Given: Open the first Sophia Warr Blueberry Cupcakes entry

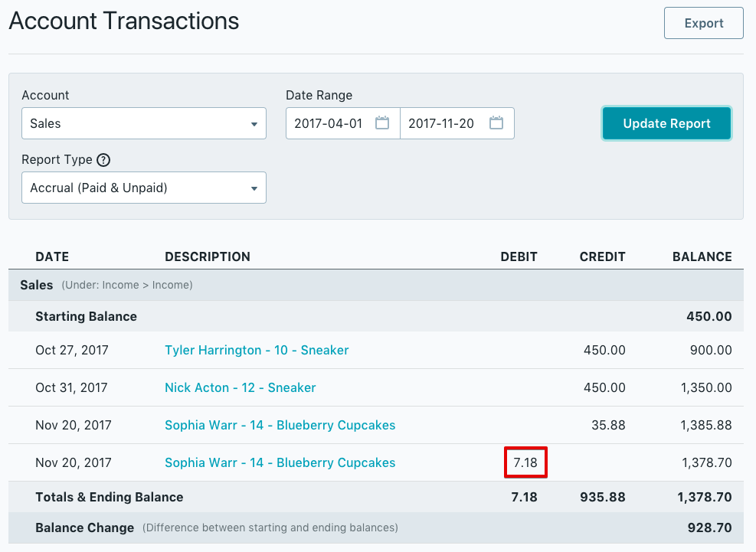Looking at the screenshot, I should pos(280,425).
